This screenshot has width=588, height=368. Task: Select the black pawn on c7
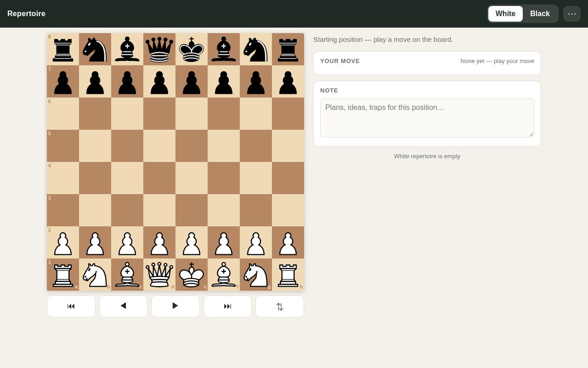pos(127,81)
